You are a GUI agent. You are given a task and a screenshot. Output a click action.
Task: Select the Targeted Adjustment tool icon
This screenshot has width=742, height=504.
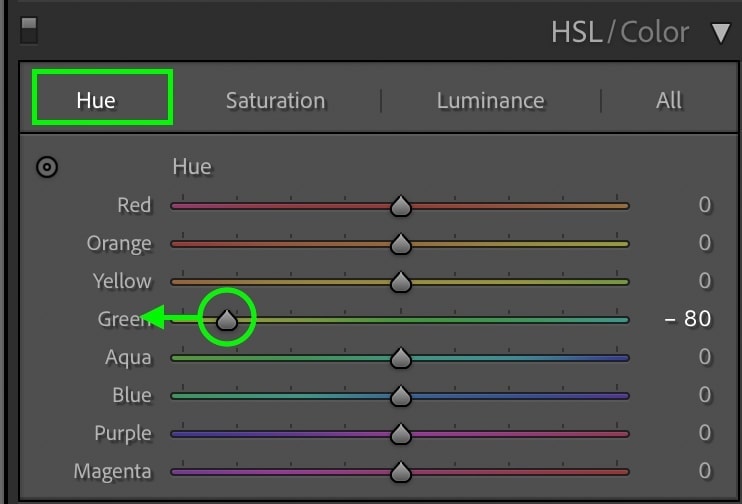tap(46, 167)
